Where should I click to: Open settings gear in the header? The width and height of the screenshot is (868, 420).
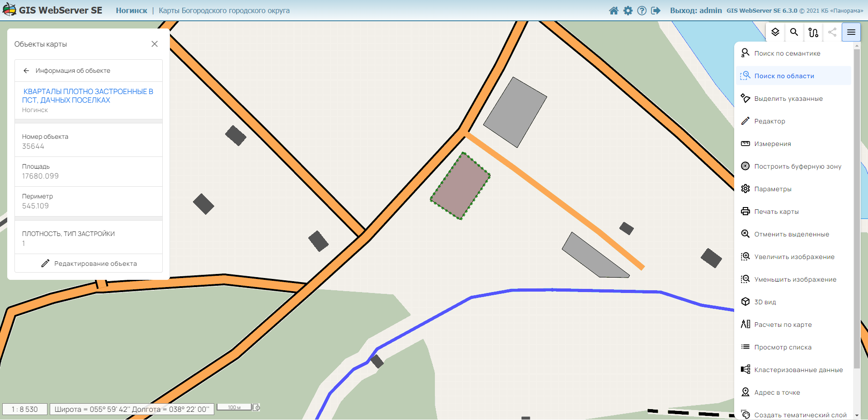click(628, 10)
